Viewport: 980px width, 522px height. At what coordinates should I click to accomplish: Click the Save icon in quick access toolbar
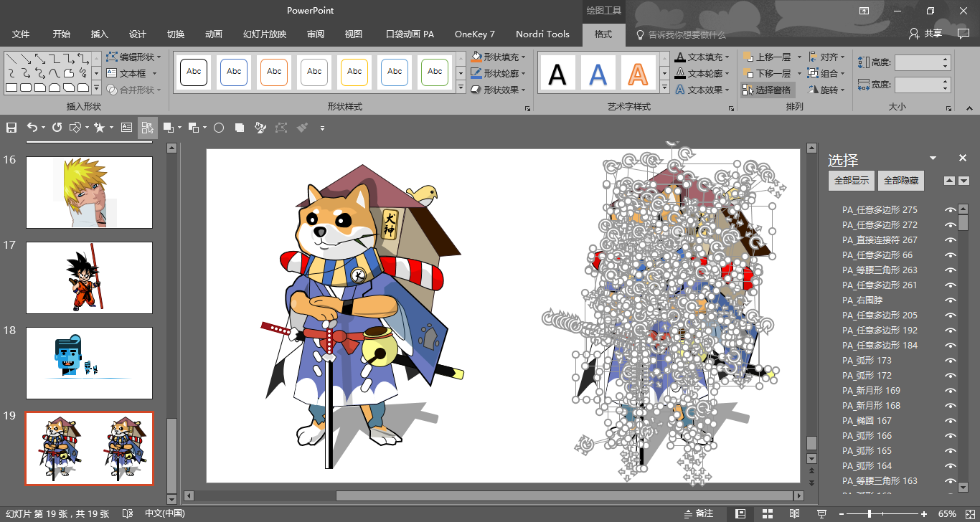(x=11, y=128)
